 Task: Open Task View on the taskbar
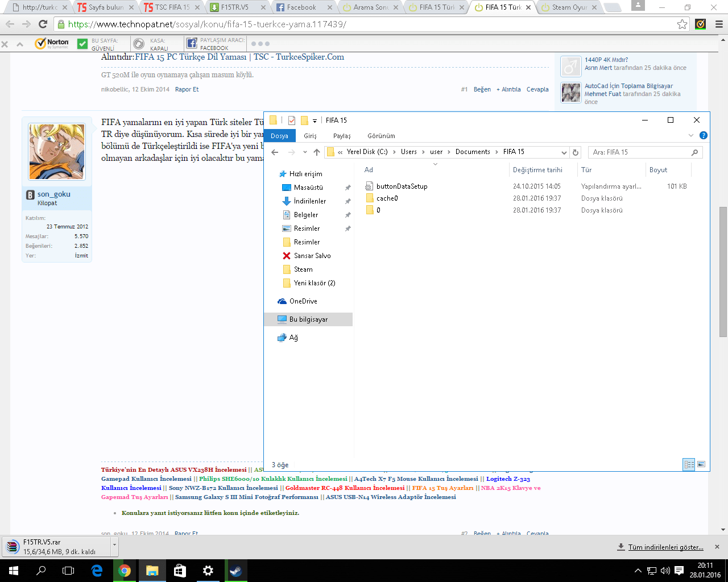(x=68, y=571)
